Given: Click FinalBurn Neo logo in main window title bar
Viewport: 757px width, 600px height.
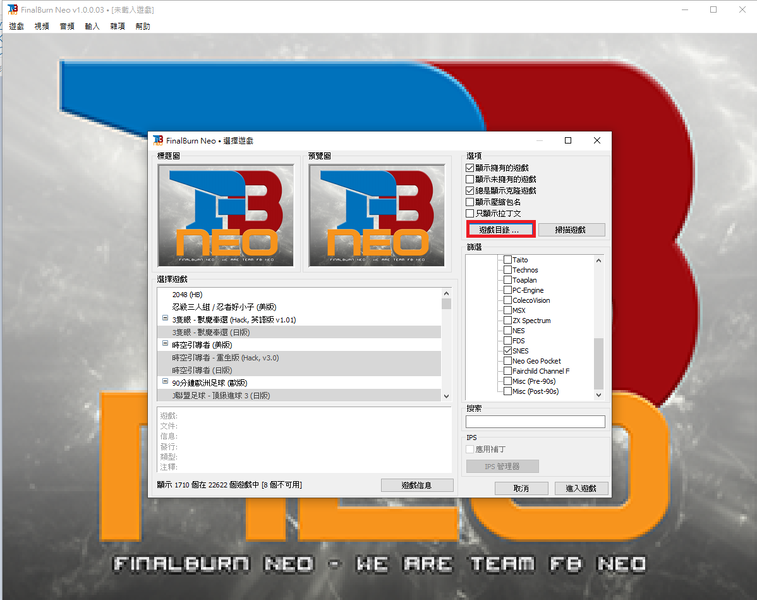Looking at the screenshot, I should (x=13, y=10).
